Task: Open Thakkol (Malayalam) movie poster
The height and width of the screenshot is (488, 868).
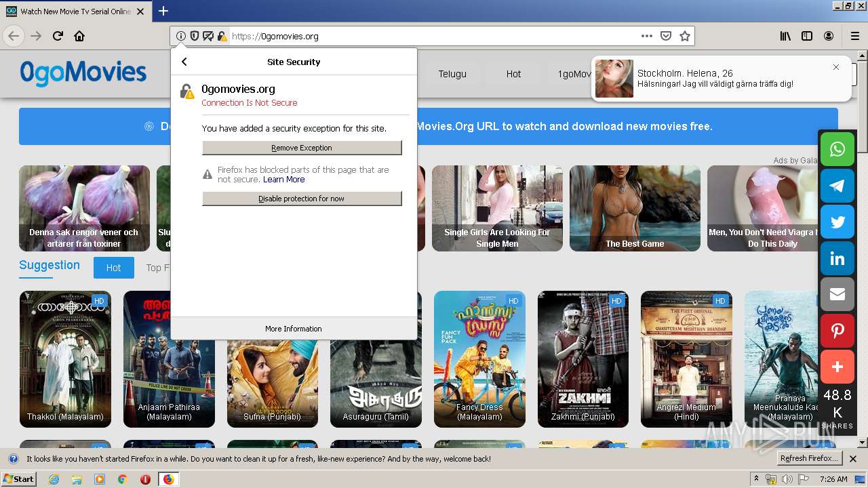Action: click(65, 359)
